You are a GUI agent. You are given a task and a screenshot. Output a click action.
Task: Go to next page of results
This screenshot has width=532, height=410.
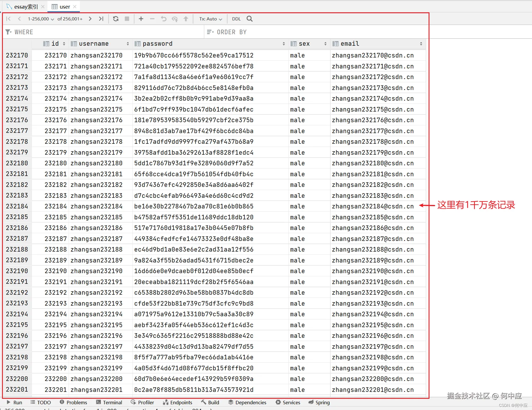pyautogui.click(x=90, y=19)
